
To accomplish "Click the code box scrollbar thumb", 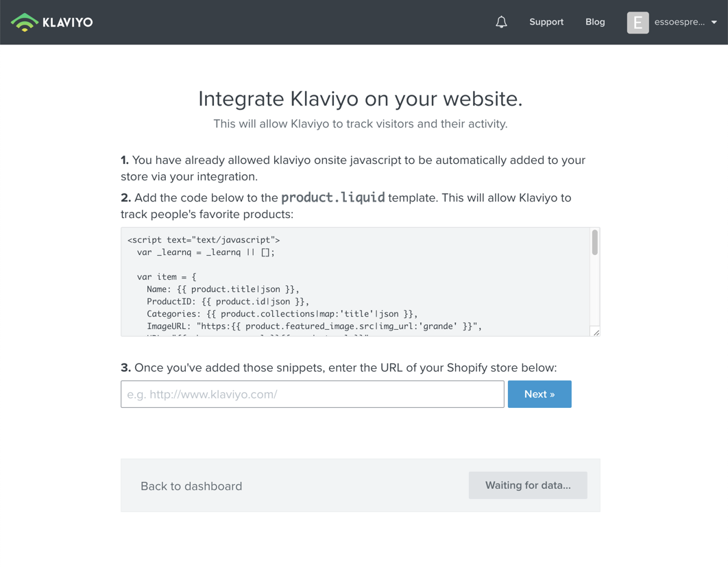I will pos(595,243).
